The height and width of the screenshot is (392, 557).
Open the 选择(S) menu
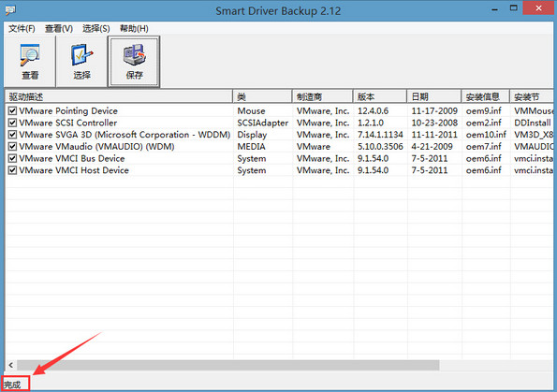point(95,28)
